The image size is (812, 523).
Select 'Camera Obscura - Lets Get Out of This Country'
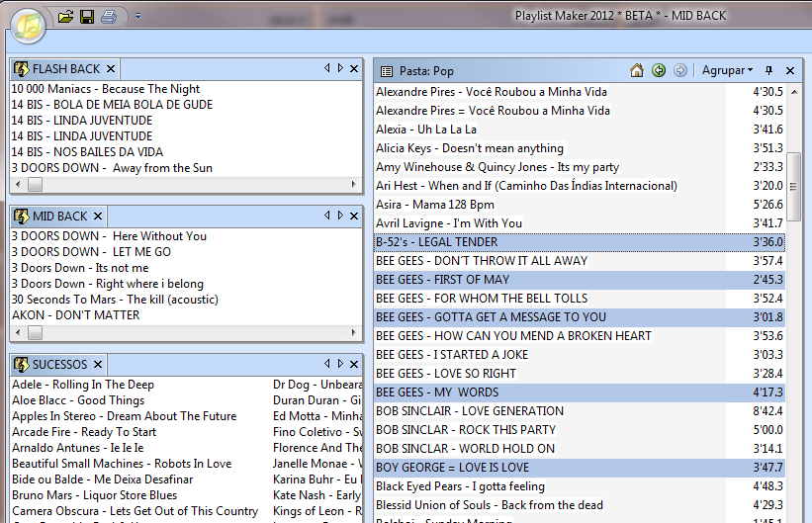[x=135, y=511]
